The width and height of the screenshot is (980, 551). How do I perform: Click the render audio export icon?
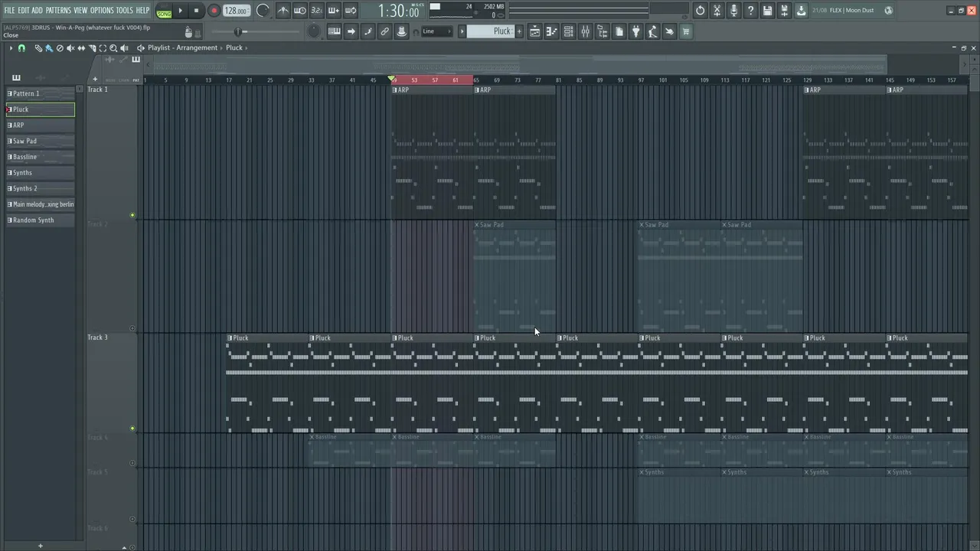[x=784, y=11]
